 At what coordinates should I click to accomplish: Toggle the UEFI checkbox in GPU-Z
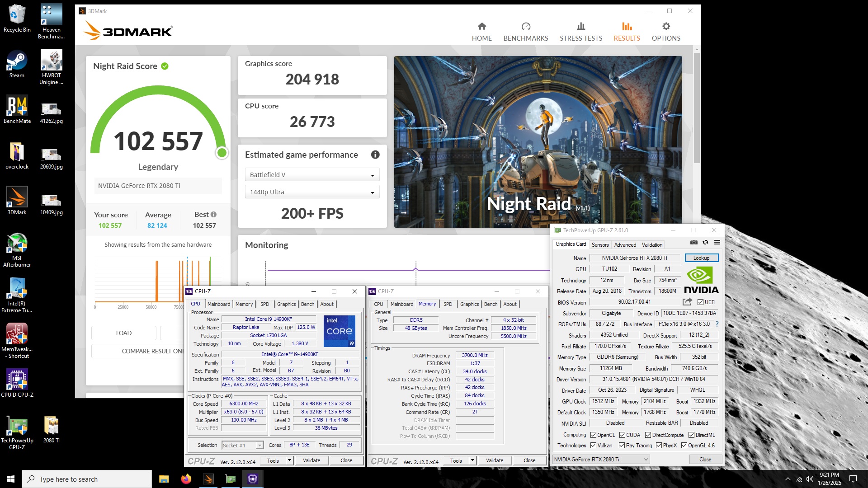(x=700, y=302)
